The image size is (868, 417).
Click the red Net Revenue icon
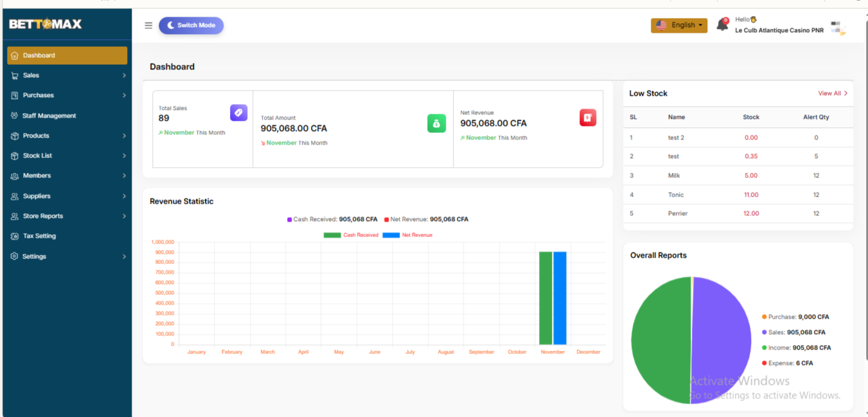point(587,118)
